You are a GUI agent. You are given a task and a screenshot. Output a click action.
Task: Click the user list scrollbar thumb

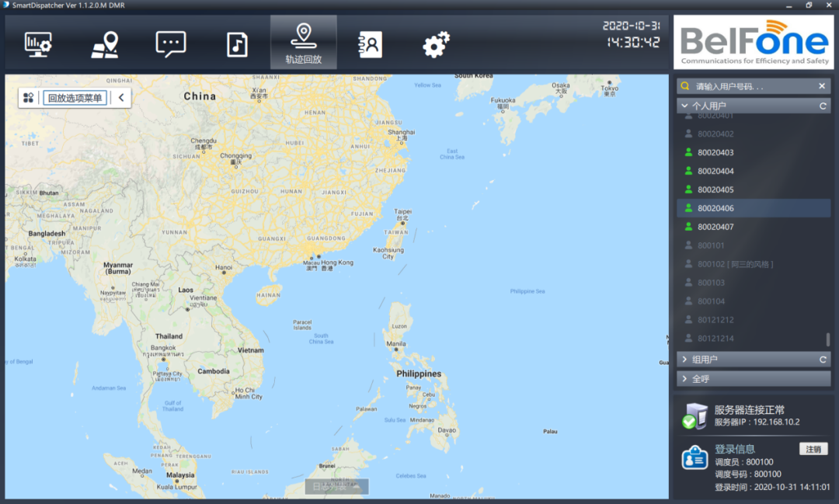[828, 339]
